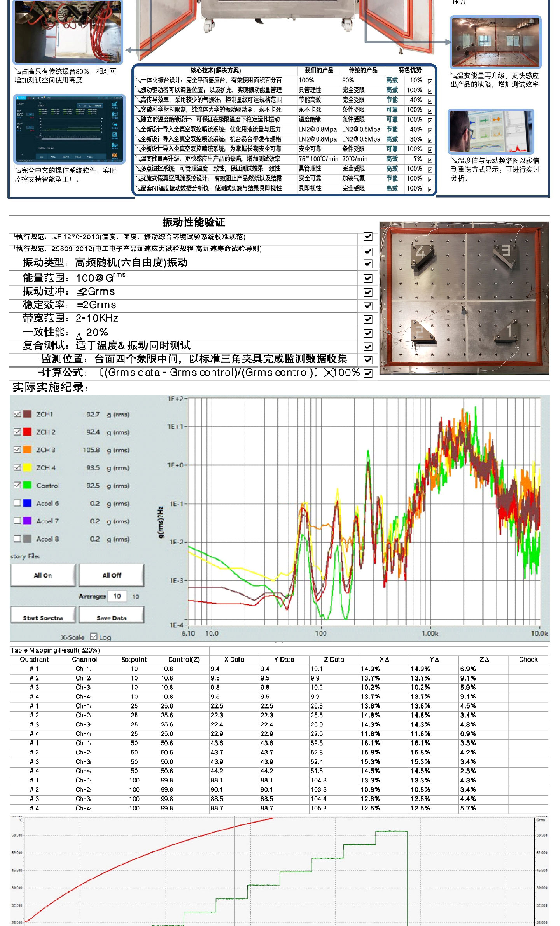Open the spectrum analysis monitor photo thumbnail
The image size is (560, 926).
pos(491,132)
